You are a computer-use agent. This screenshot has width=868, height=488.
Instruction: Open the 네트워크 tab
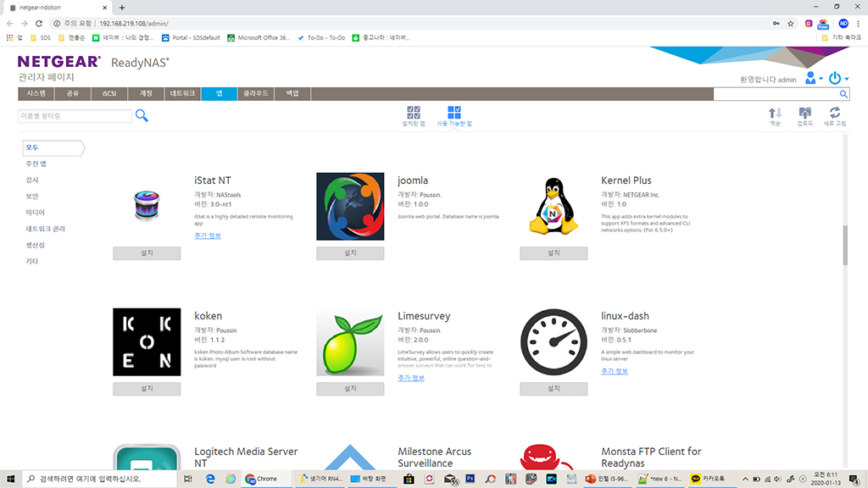tap(183, 93)
